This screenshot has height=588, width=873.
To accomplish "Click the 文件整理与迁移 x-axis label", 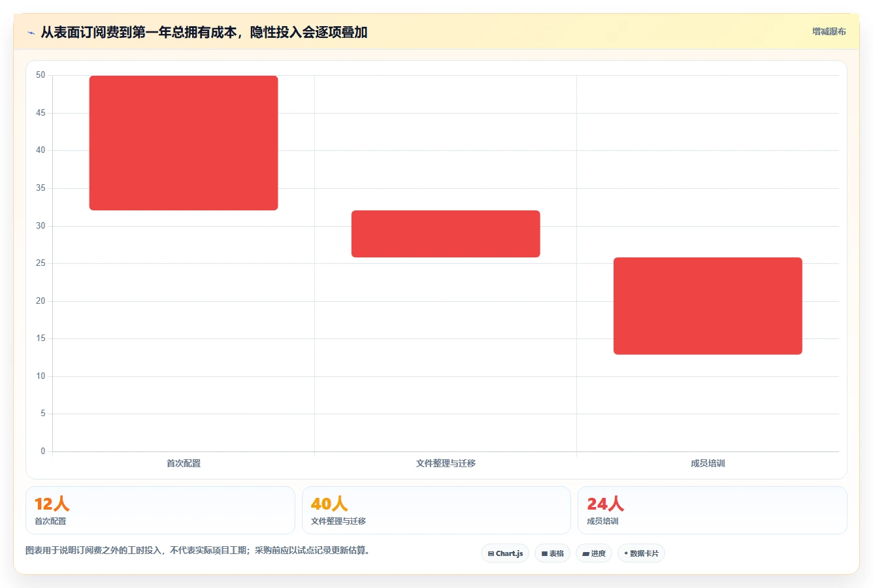I will coord(446,463).
